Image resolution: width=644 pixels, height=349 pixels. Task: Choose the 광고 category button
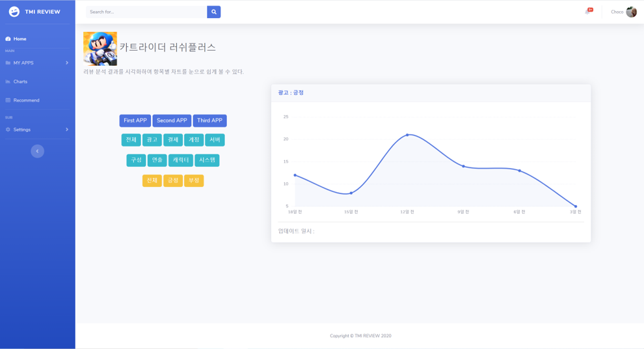point(152,140)
